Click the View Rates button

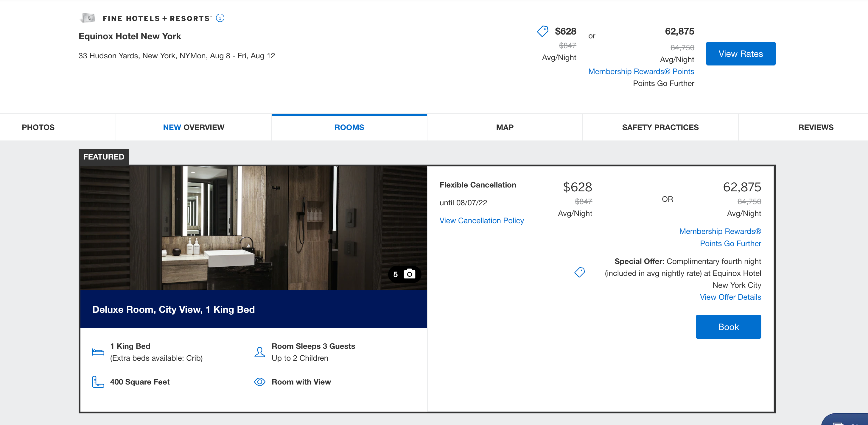tap(741, 54)
